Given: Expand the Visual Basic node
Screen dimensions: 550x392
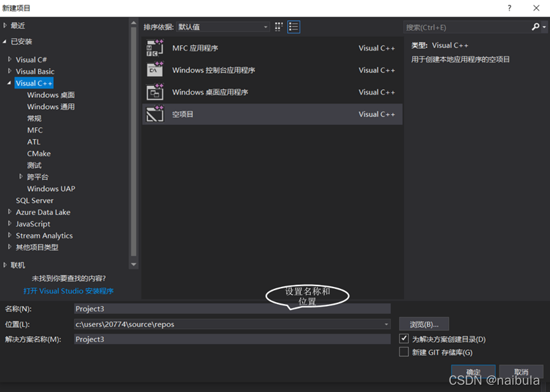Looking at the screenshot, I should click(x=10, y=71).
